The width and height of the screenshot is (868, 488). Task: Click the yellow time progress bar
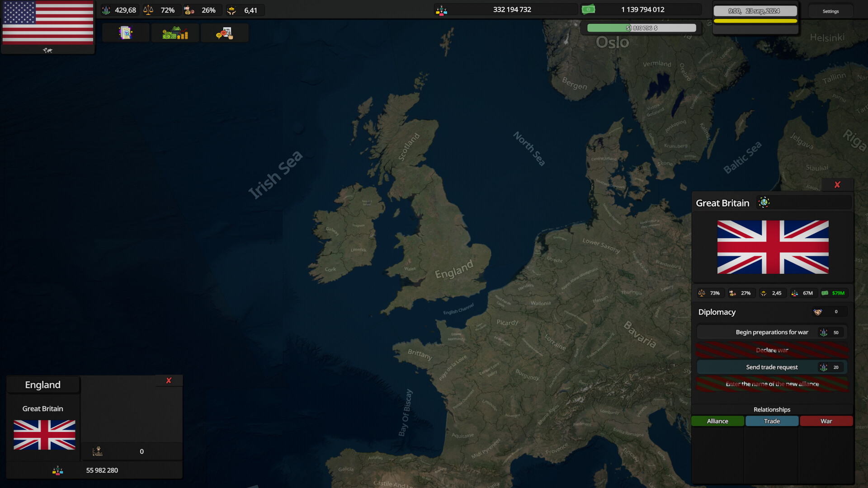[x=755, y=20]
